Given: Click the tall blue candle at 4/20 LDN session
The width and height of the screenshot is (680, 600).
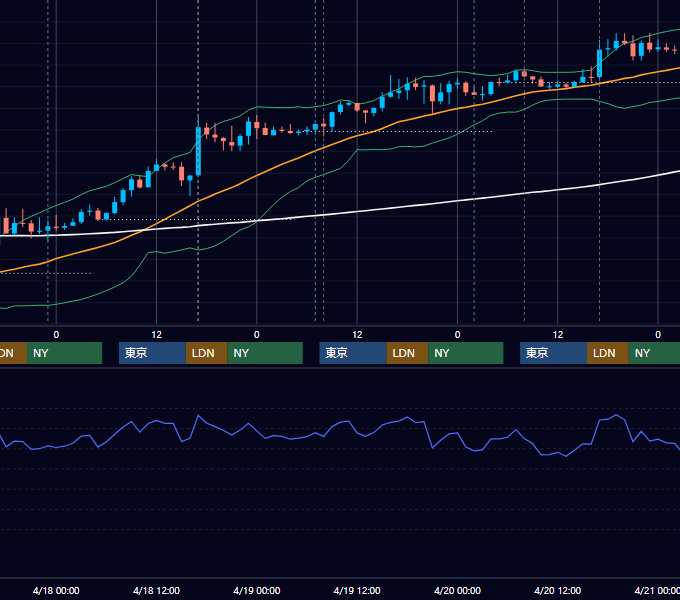Looking at the screenshot, I should point(599,63).
